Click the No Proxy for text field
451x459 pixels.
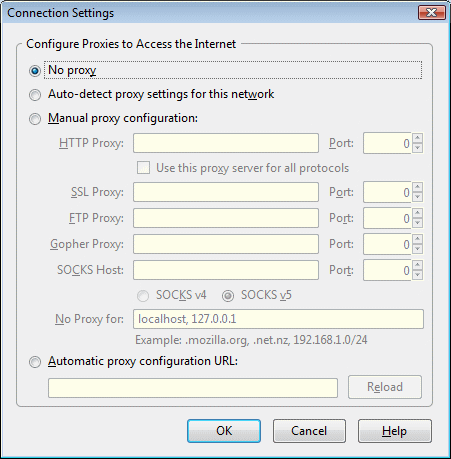[x=278, y=319]
